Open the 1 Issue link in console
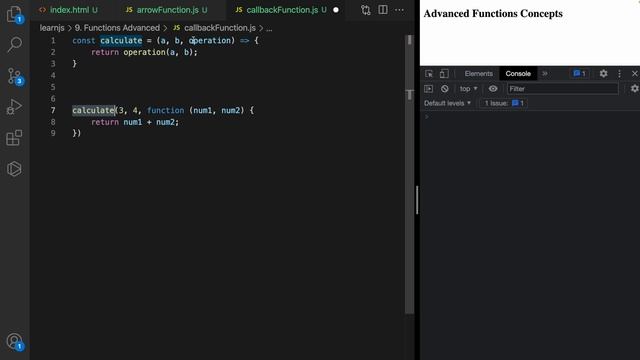The width and height of the screenshot is (640, 360). coord(504,103)
